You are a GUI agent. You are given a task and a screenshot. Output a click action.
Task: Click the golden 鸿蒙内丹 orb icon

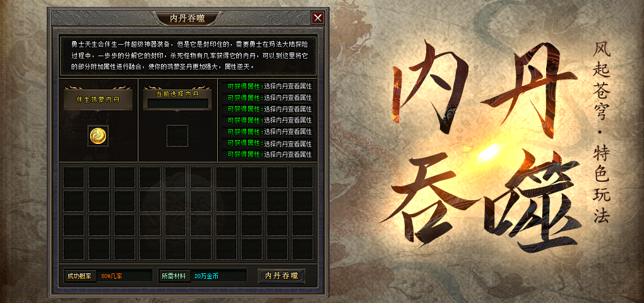(x=98, y=136)
